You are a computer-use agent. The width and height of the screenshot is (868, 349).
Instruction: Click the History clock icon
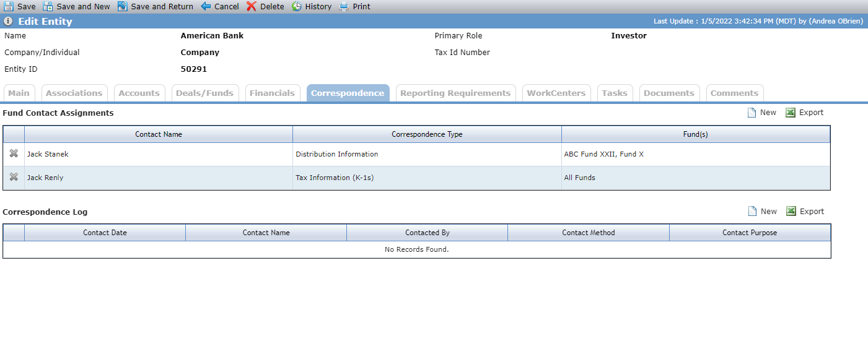point(297,6)
